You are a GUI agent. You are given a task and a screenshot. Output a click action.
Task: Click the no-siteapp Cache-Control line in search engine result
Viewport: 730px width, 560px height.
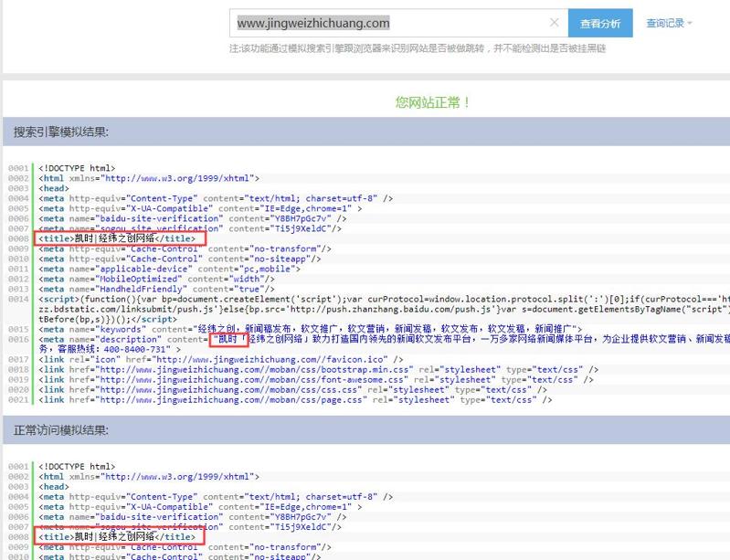pyautogui.click(x=180, y=259)
